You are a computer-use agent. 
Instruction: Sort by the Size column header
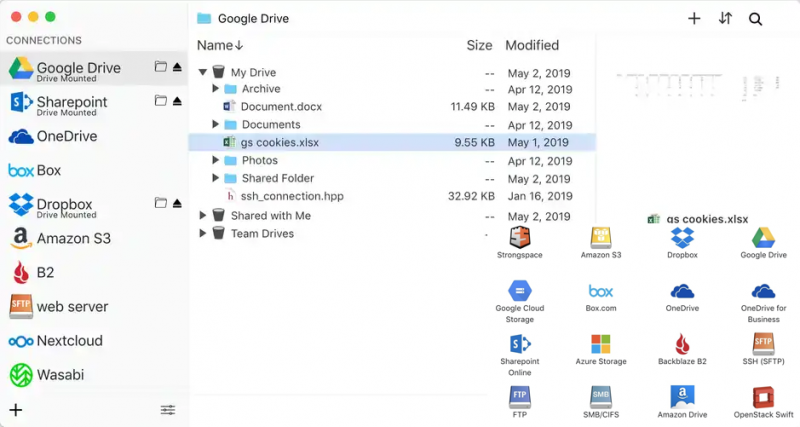pos(479,45)
